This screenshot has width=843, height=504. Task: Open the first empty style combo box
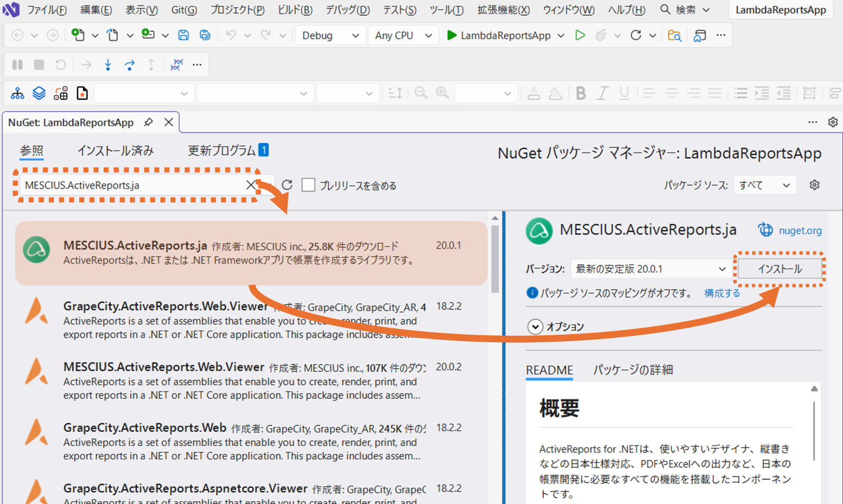pyautogui.click(x=144, y=93)
